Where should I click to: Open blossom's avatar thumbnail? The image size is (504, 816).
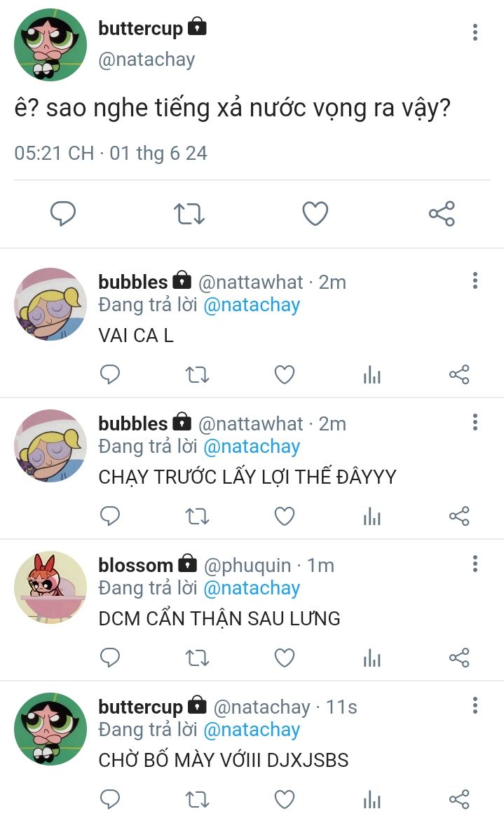coord(50,587)
